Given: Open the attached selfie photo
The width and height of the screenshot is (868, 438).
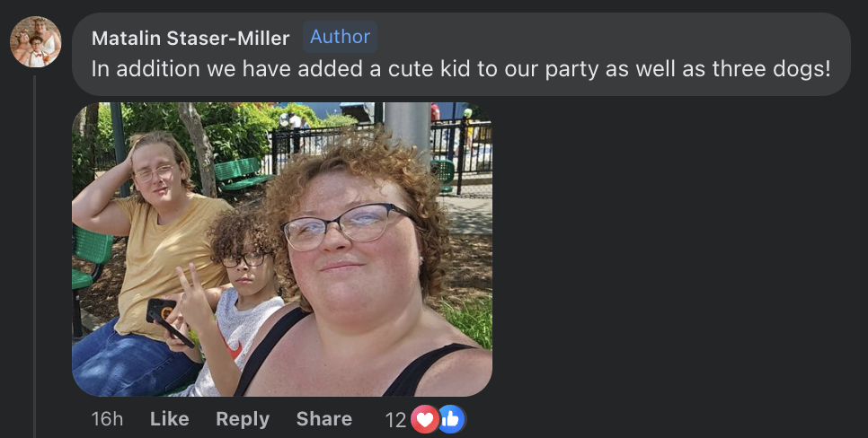Looking at the screenshot, I should 282,250.
